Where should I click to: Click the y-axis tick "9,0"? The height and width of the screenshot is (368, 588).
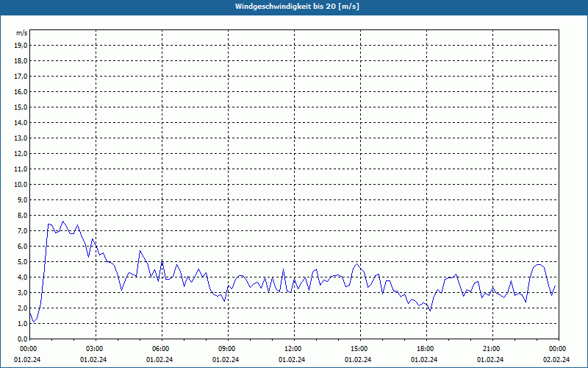pyautogui.click(x=22, y=199)
